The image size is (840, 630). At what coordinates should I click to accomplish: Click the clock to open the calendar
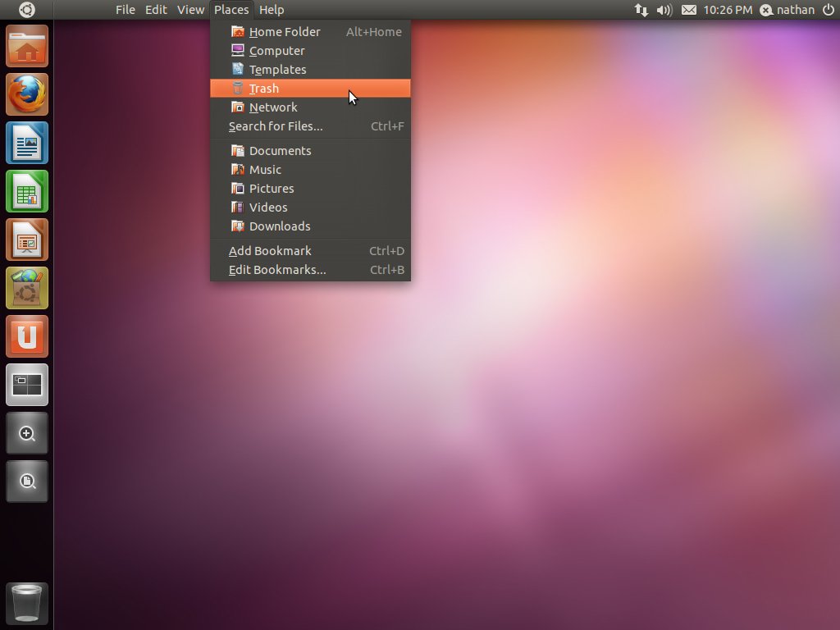click(728, 10)
